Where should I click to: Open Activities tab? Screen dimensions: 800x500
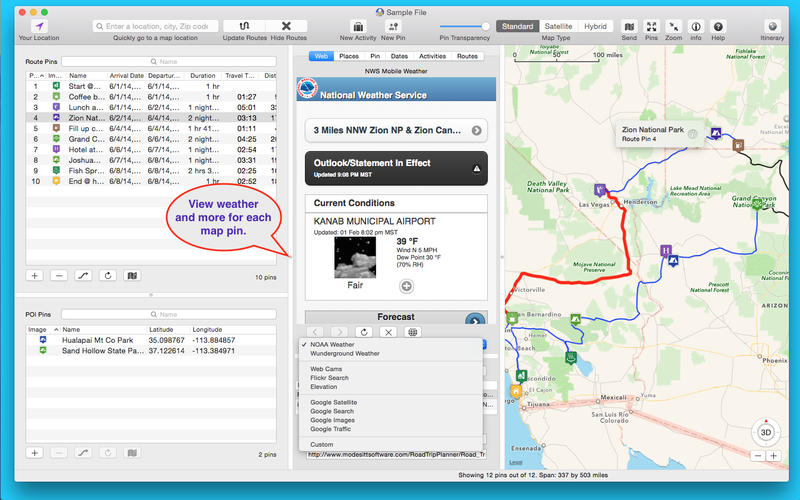[432, 56]
